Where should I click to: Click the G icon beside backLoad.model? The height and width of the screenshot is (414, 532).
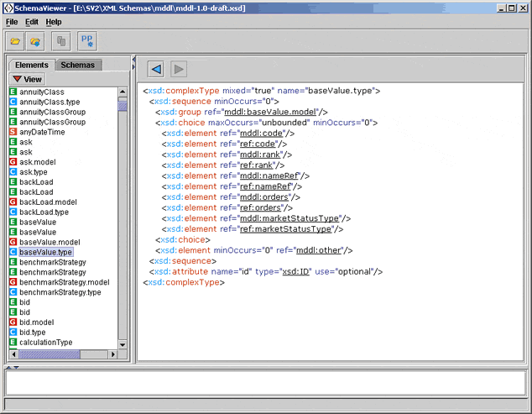coord(13,202)
